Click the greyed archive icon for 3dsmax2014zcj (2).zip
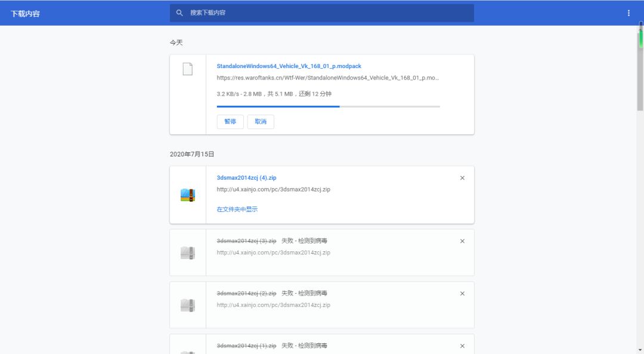644x354 pixels. coord(188,305)
